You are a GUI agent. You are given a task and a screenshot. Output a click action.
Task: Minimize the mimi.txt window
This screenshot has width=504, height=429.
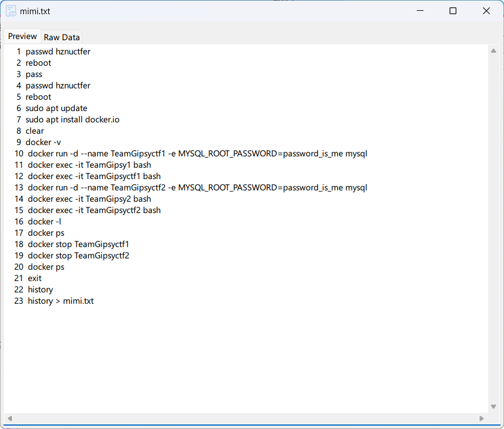tap(420, 11)
